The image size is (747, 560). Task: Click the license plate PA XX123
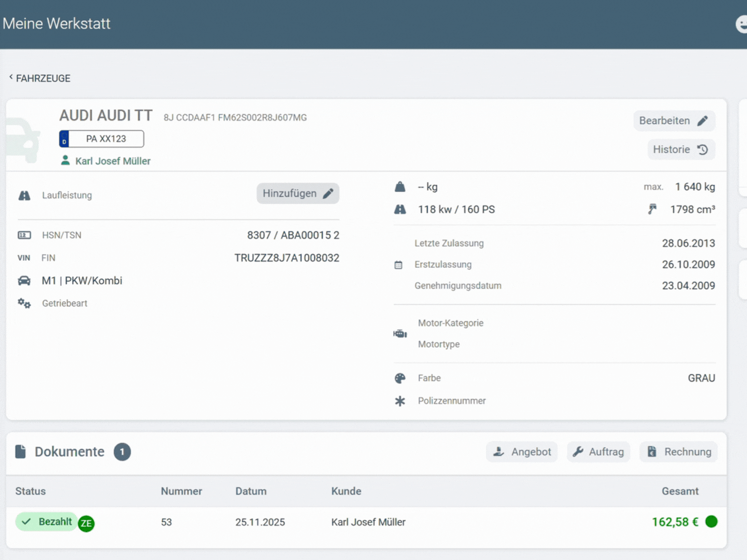click(101, 139)
